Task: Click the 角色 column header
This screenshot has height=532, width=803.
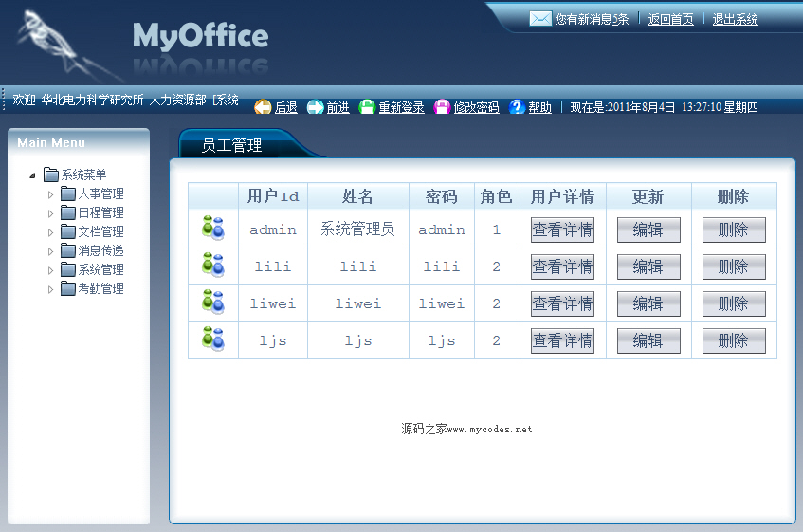Action: point(497,196)
